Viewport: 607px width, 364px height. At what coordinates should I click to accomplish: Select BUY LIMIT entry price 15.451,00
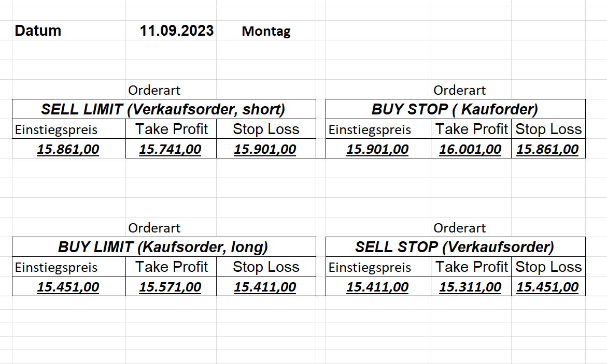[x=68, y=287]
